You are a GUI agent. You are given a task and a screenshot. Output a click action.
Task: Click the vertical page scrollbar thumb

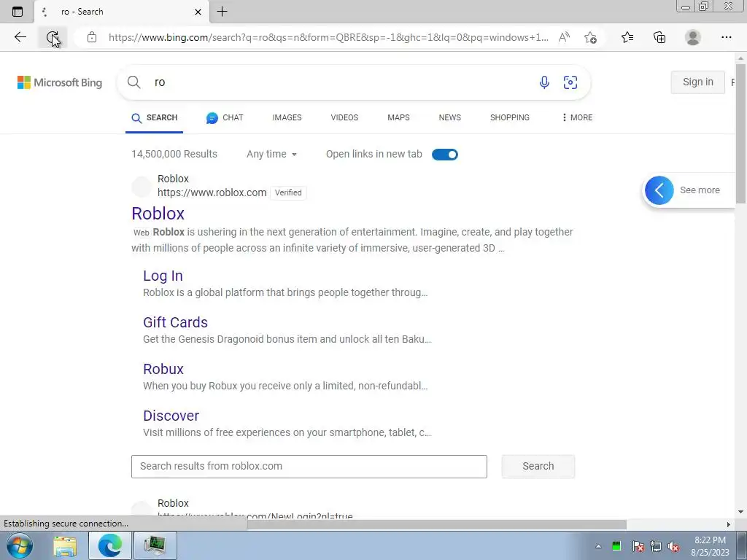(x=740, y=133)
